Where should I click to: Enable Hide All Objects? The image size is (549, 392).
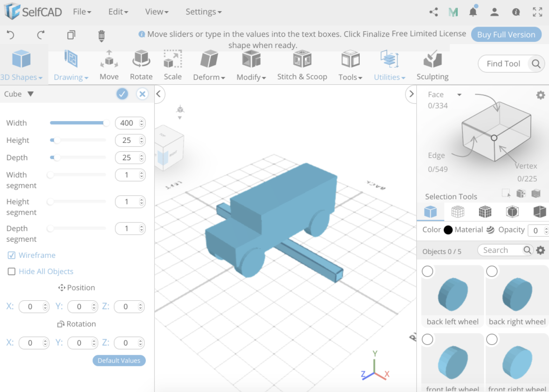(11, 271)
